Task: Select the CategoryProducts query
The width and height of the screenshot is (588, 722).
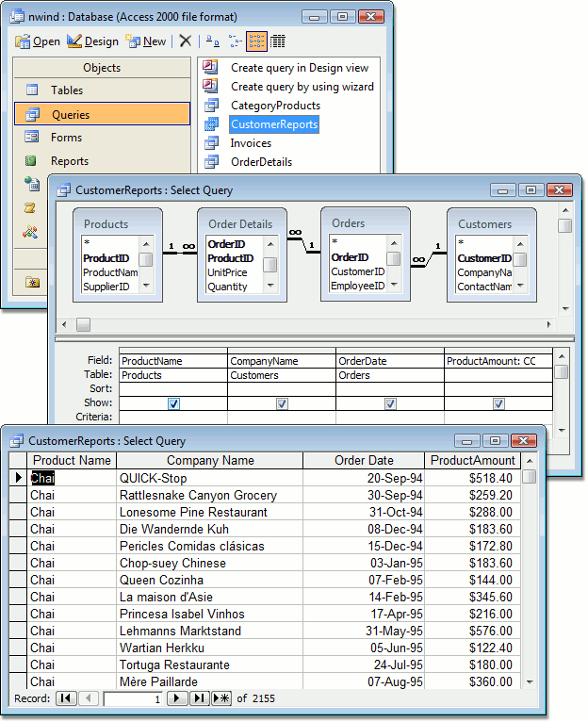Action: coord(275,106)
